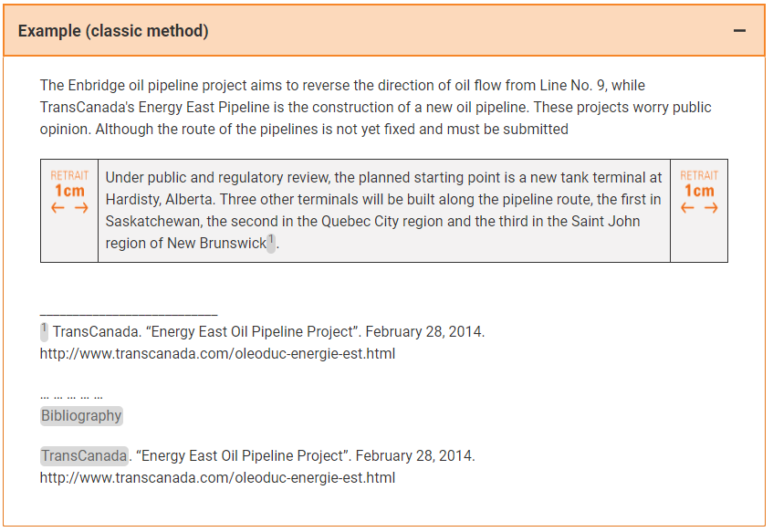Click the footnote separator line
The width and height of the screenshot is (773, 532).
tap(129, 314)
